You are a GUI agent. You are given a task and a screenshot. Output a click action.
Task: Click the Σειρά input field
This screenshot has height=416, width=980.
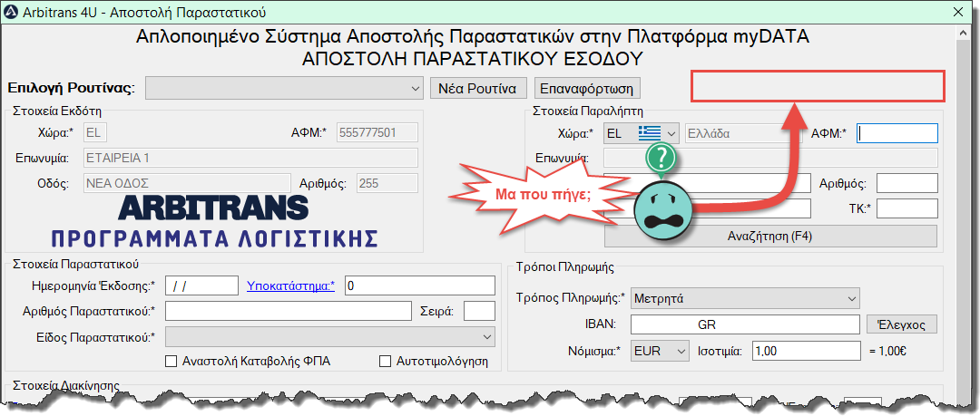coord(479,311)
